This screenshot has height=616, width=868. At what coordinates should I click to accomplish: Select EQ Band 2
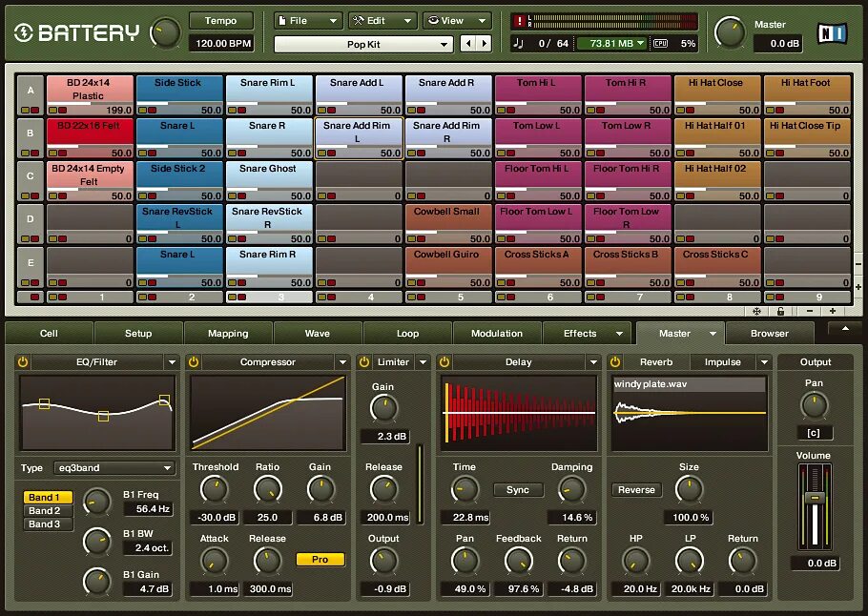48,510
